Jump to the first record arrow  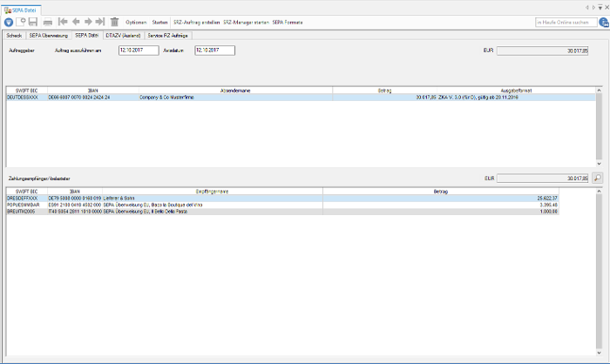[x=63, y=22]
